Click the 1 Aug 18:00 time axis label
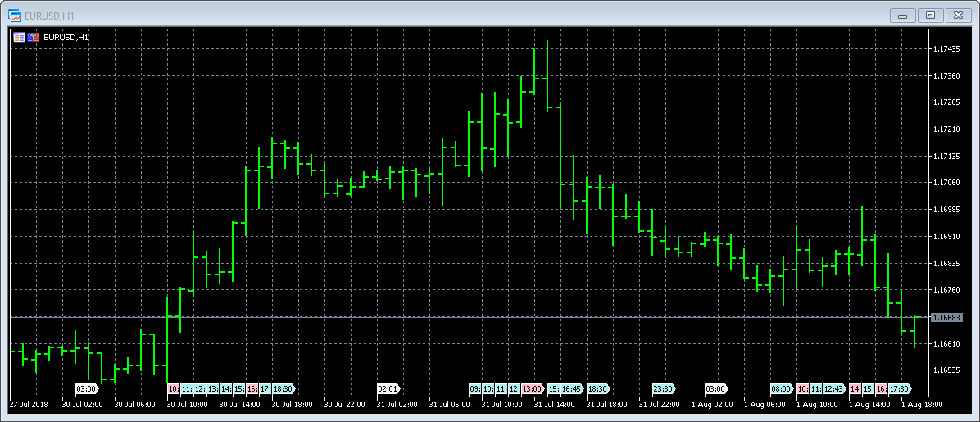This screenshot has width=980, height=422. point(922,405)
